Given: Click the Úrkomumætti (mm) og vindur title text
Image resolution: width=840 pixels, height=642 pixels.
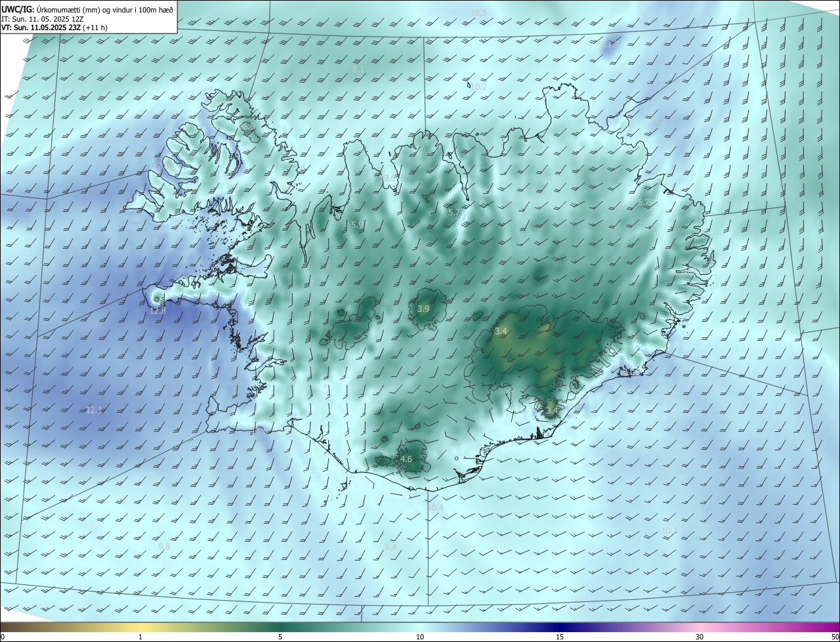Looking at the screenshot, I should (x=104, y=9).
